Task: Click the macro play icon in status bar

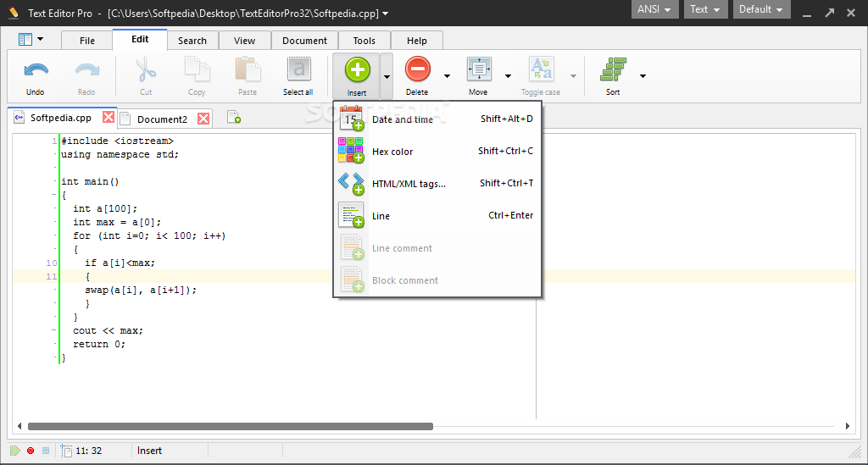Action: point(15,451)
